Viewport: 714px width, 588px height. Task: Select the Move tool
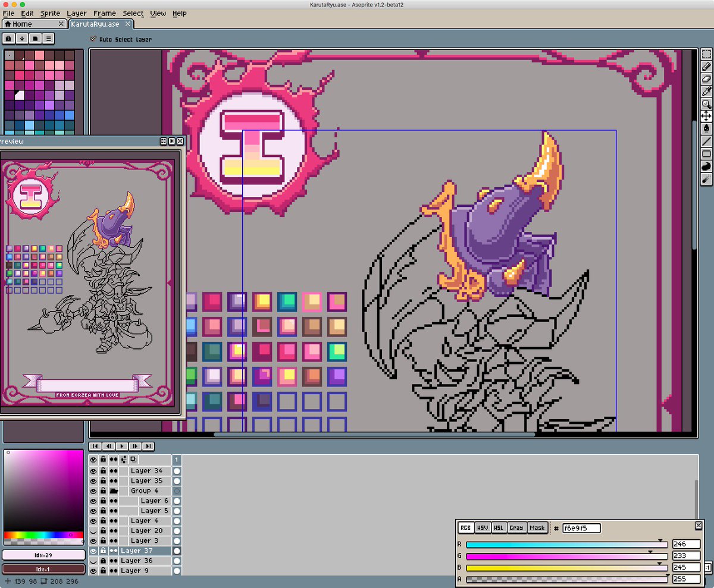click(706, 116)
